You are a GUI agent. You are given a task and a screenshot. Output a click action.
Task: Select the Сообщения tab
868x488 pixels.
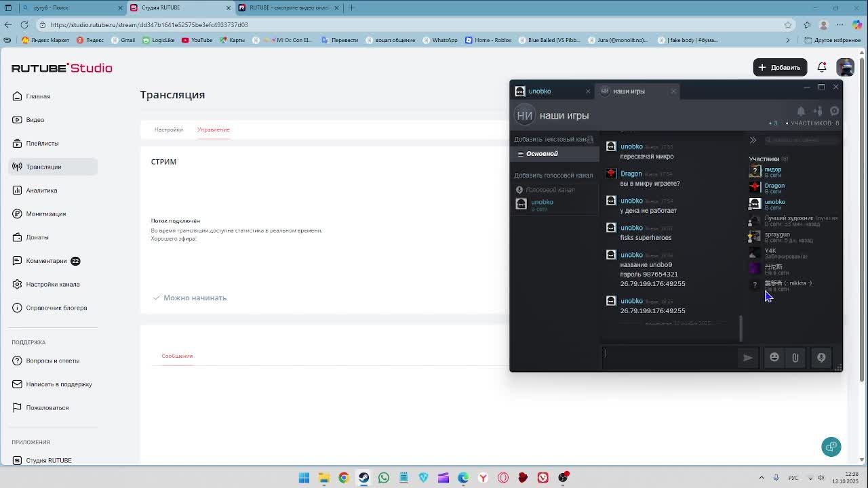click(x=177, y=356)
